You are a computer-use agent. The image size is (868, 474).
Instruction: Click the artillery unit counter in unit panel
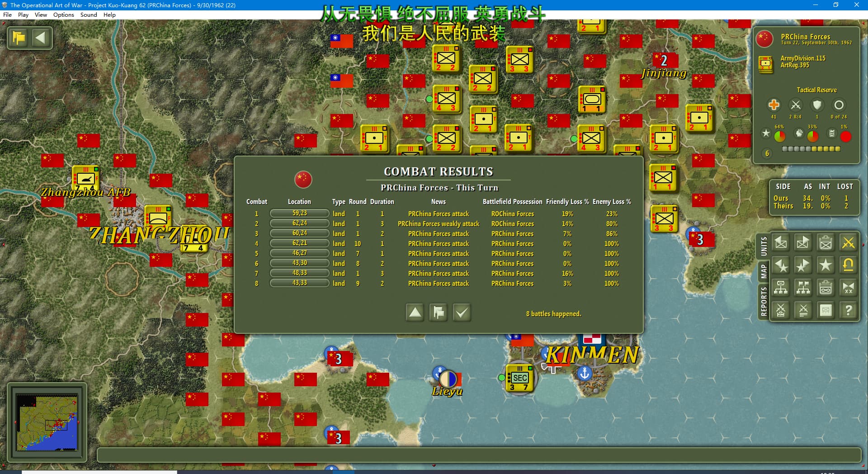pos(765,64)
